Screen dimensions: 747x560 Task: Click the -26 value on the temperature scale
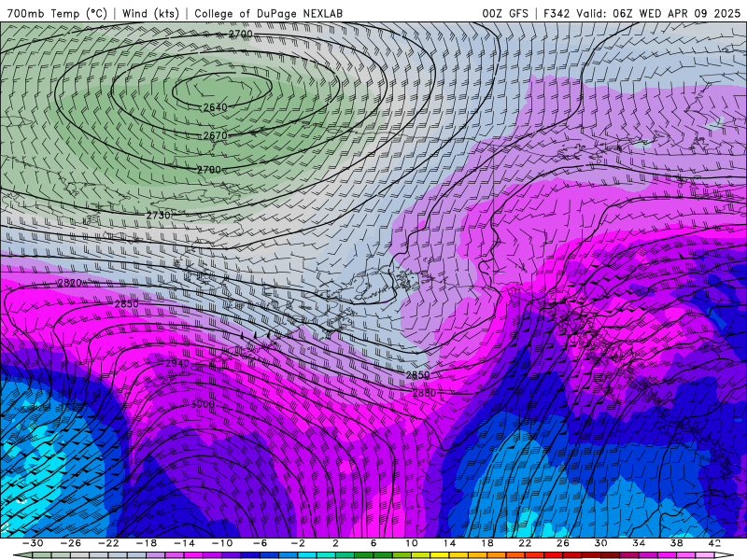[x=71, y=543]
